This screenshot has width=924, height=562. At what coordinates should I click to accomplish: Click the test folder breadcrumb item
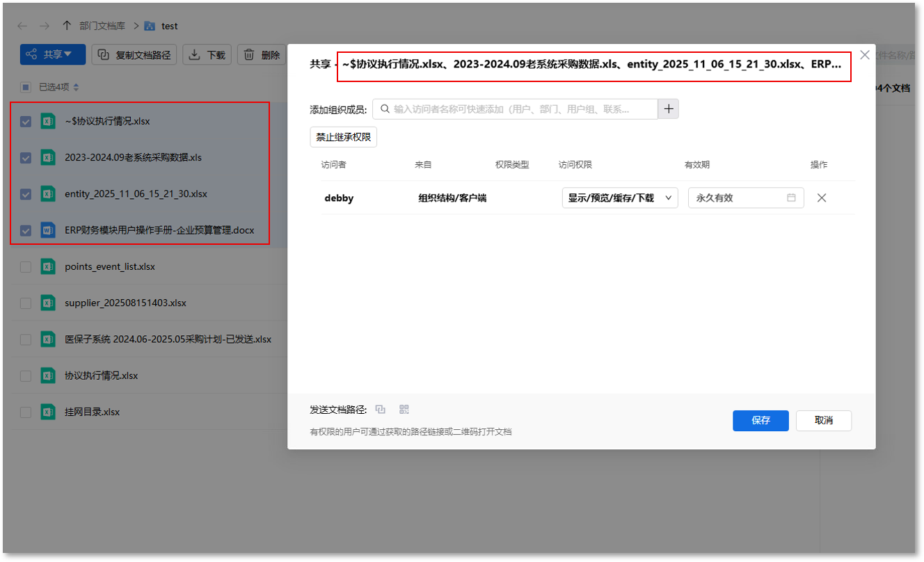tap(169, 26)
